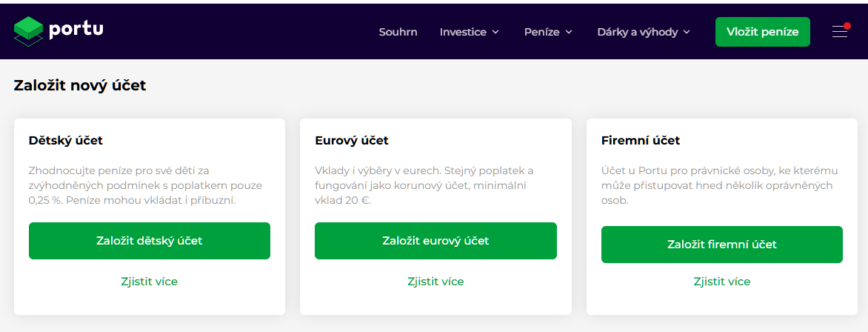Click the green Portu cube logo icon
The width and height of the screenshot is (868, 332).
29,31
